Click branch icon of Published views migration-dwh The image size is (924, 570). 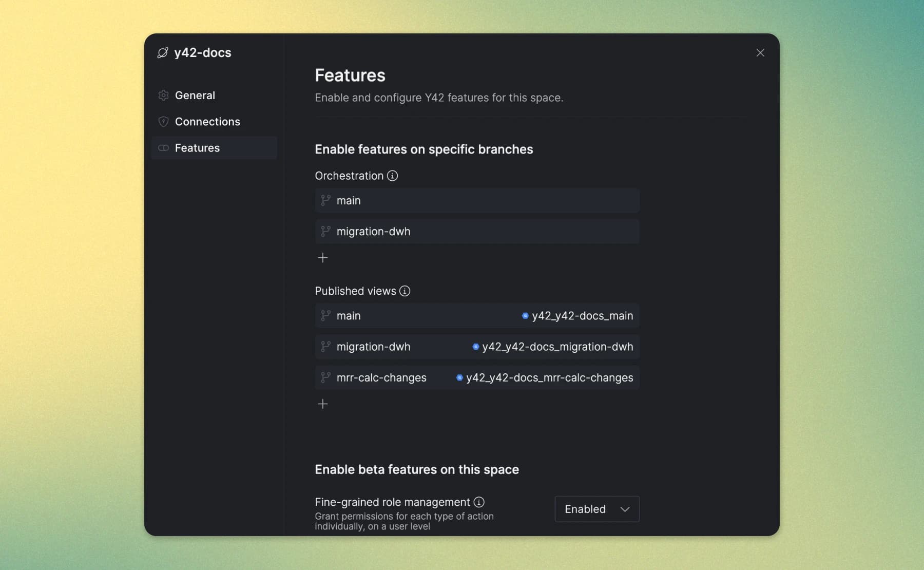(325, 347)
